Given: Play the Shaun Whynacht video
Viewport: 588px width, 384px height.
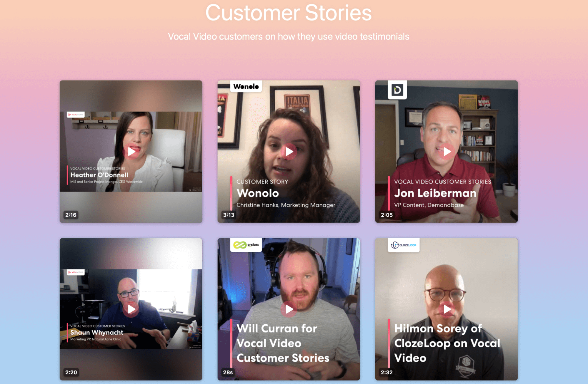Looking at the screenshot, I should point(131,309).
